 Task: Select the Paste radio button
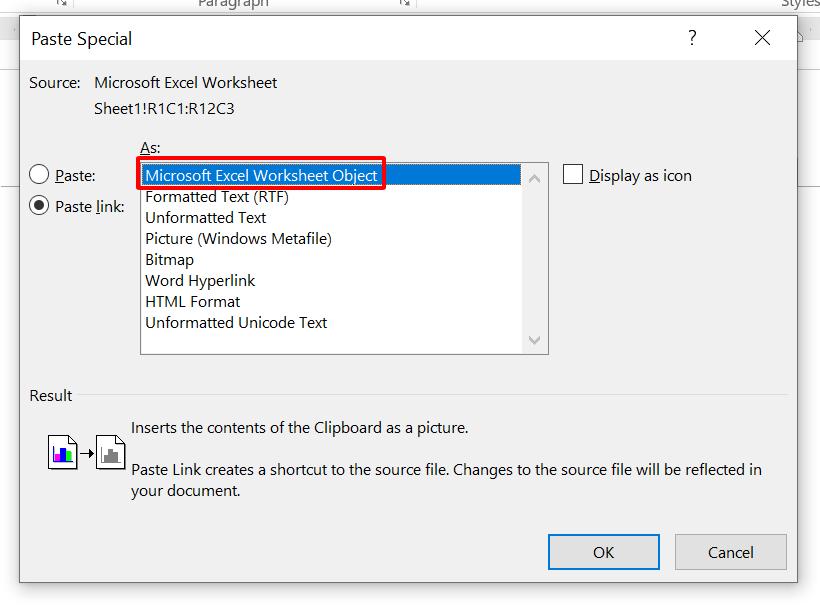pyautogui.click(x=38, y=174)
